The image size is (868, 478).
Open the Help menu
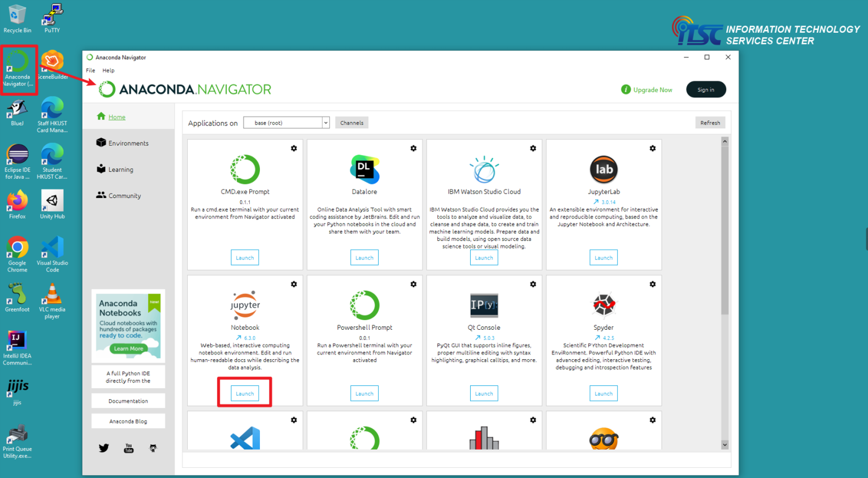pyautogui.click(x=108, y=71)
